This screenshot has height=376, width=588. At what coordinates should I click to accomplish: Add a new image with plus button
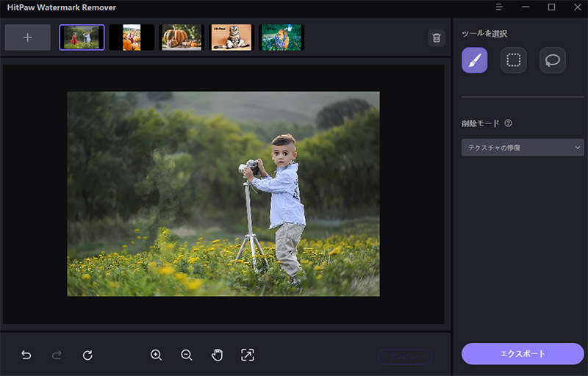click(28, 37)
